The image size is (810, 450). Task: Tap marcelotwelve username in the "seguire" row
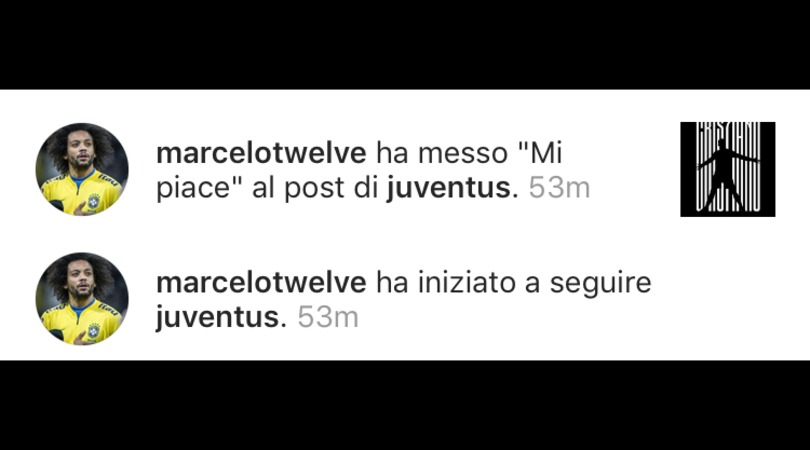261,283
